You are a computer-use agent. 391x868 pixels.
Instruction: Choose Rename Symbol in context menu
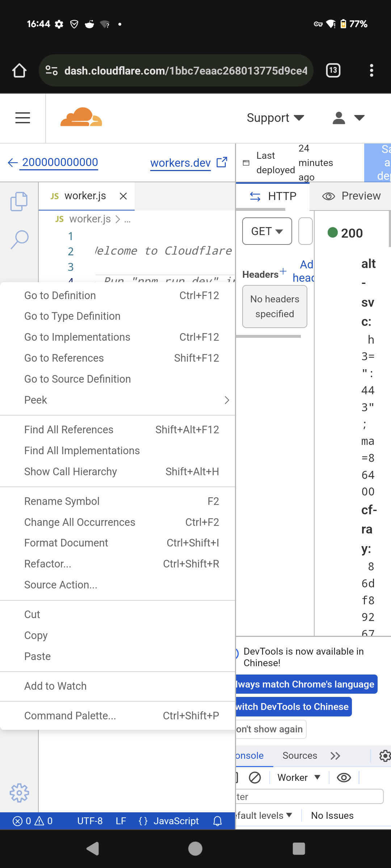point(62,501)
